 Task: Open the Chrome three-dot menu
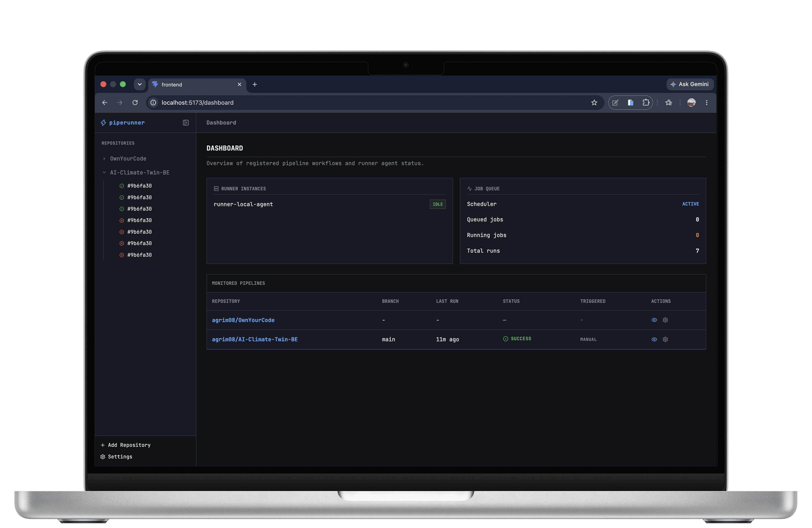(x=706, y=103)
